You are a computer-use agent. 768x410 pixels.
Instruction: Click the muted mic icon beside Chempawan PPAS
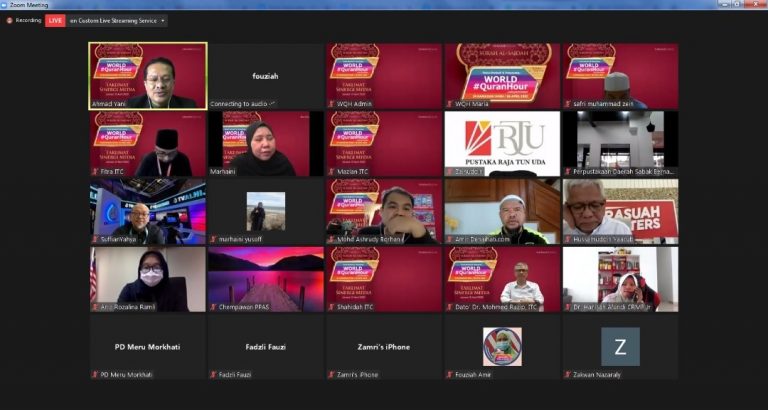pyautogui.click(x=213, y=307)
